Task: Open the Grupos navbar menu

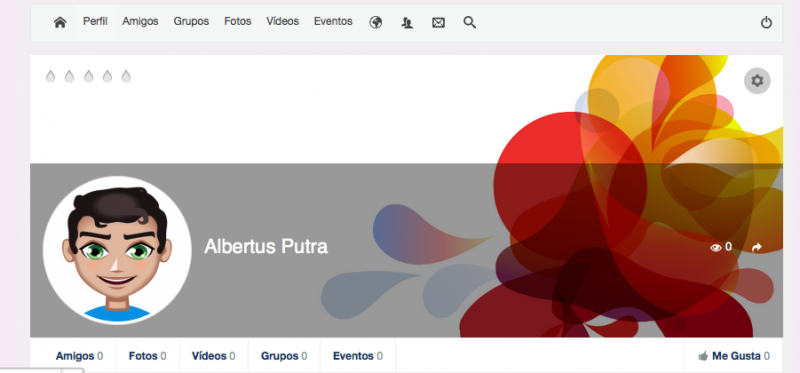Action: click(x=191, y=21)
